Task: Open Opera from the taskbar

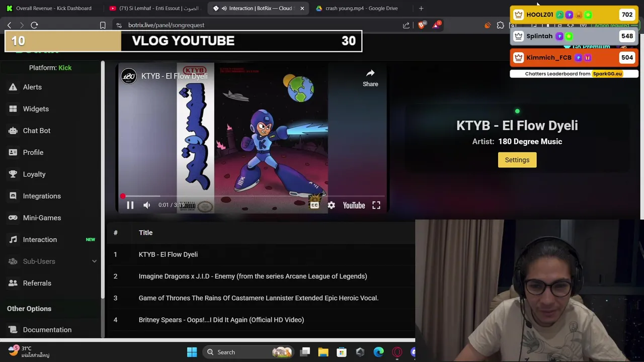Action: click(x=397, y=352)
